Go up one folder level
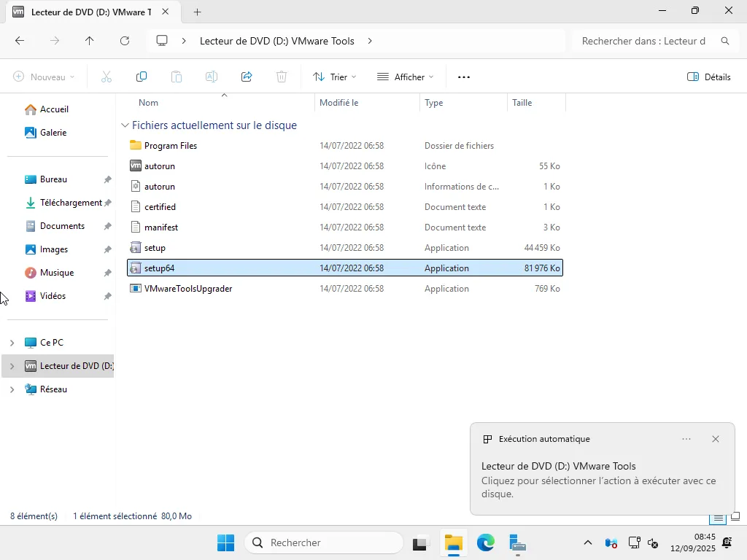 coord(90,41)
